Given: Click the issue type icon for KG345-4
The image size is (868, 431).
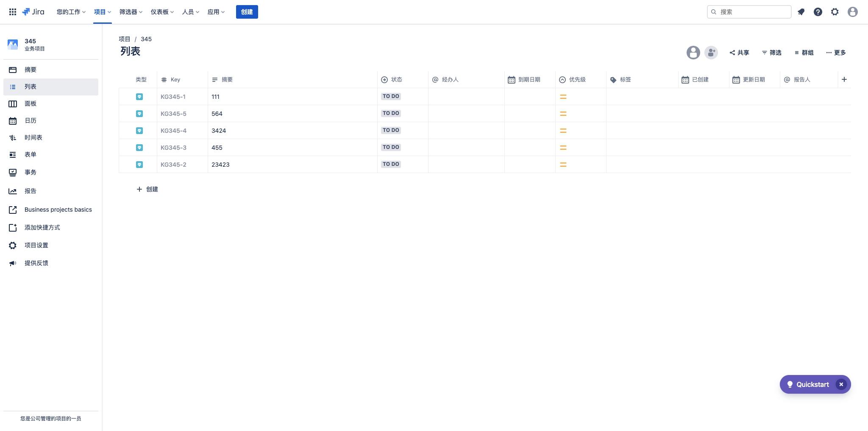Looking at the screenshot, I should click(x=139, y=131).
